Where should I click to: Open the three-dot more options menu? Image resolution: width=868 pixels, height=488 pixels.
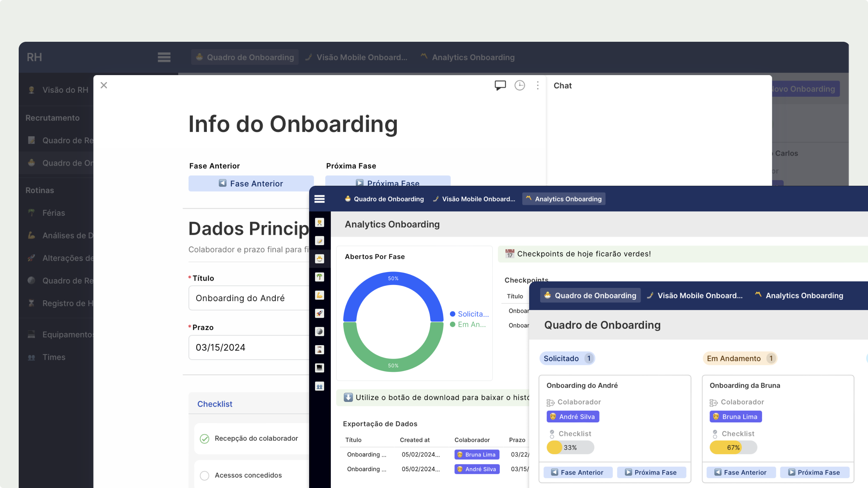[538, 85]
